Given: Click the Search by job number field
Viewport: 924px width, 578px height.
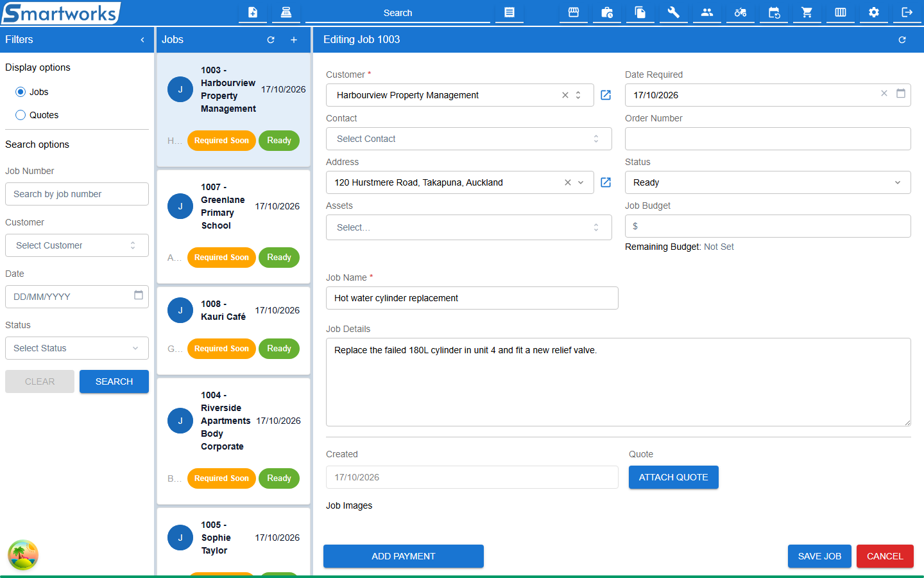Looking at the screenshot, I should click(77, 194).
